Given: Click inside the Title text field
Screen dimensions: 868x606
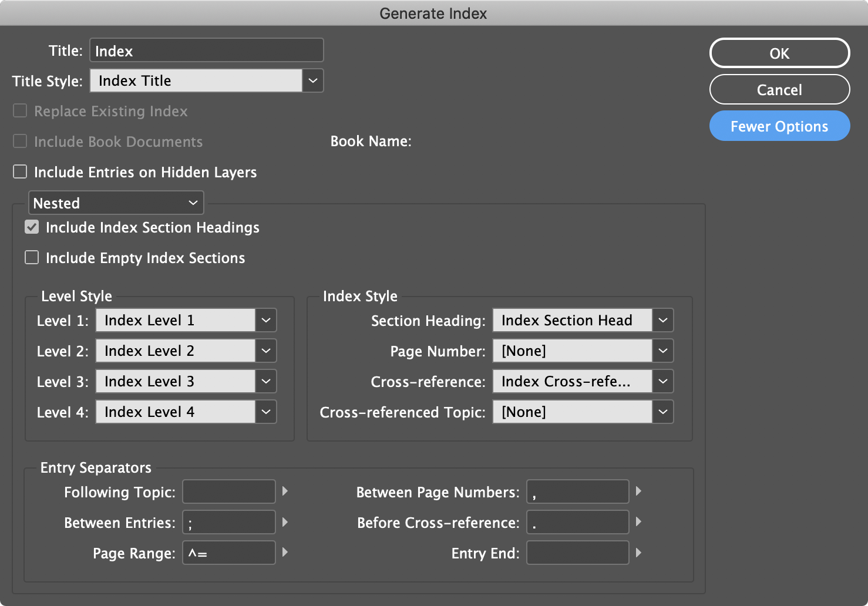Looking at the screenshot, I should [x=206, y=50].
